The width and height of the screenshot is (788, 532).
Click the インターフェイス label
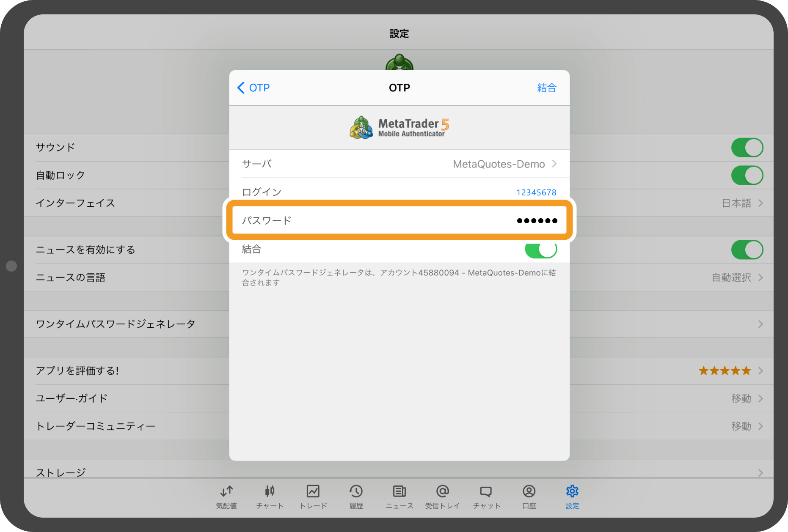(75, 203)
